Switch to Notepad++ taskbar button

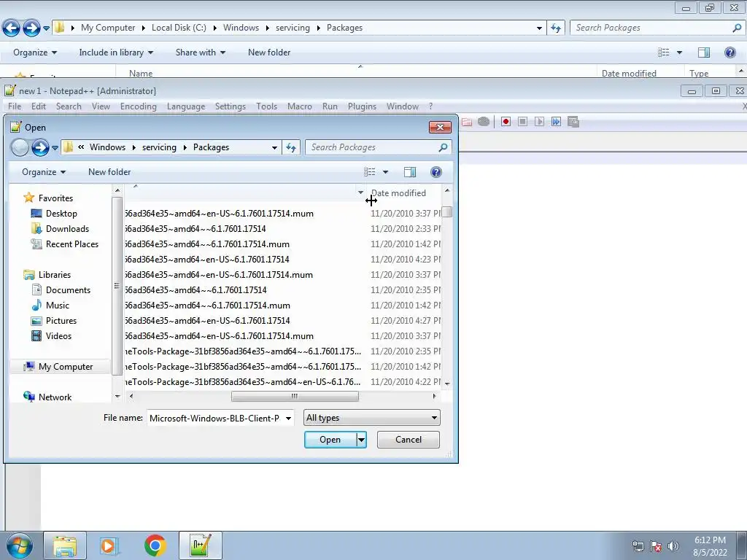(x=200, y=545)
